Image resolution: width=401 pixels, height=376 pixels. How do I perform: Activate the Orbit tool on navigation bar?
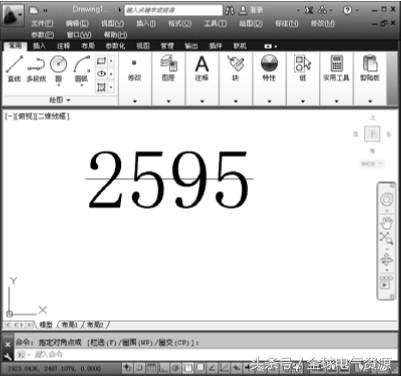tap(387, 259)
